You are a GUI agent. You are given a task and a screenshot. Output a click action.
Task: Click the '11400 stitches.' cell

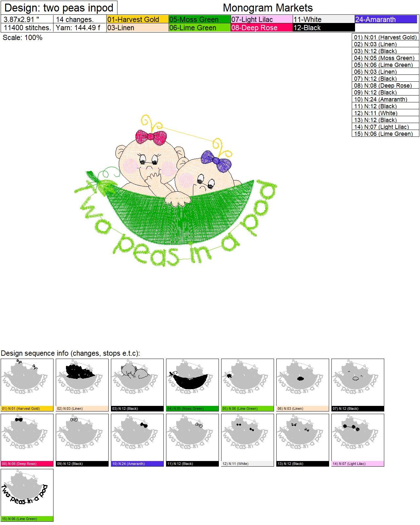click(x=27, y=28)
